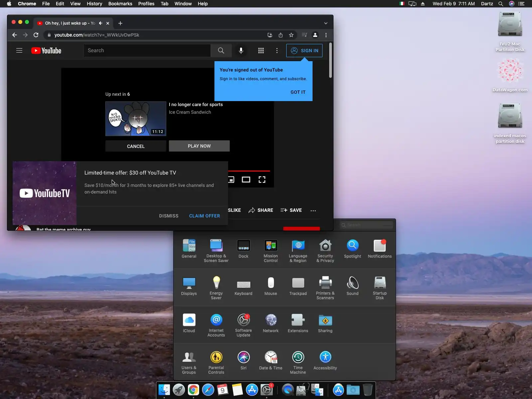Open the Chrome profile avatar

(315, 35)
